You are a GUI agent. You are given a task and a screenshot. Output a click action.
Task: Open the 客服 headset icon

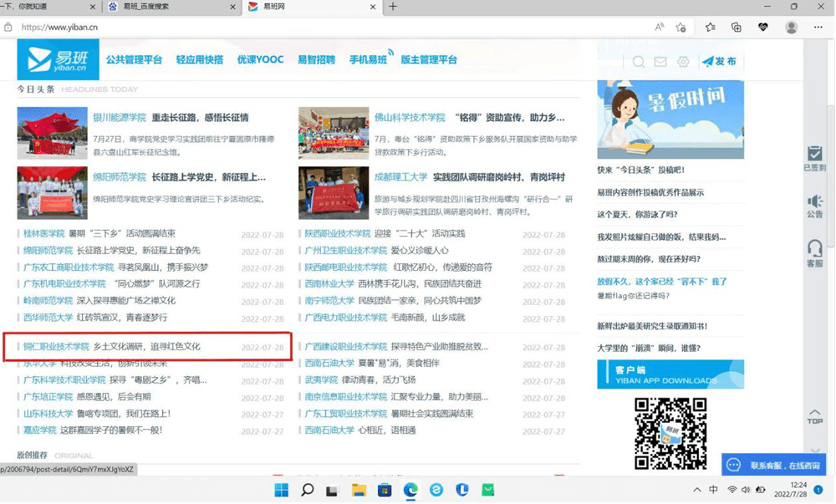pyautogui.click(x=814, y=253)
